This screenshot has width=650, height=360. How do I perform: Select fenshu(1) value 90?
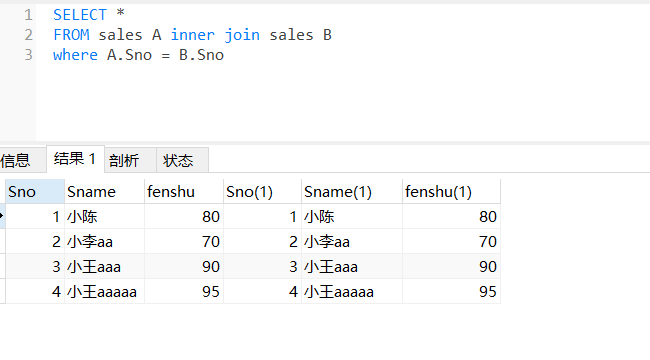click(x=451, y=266)
